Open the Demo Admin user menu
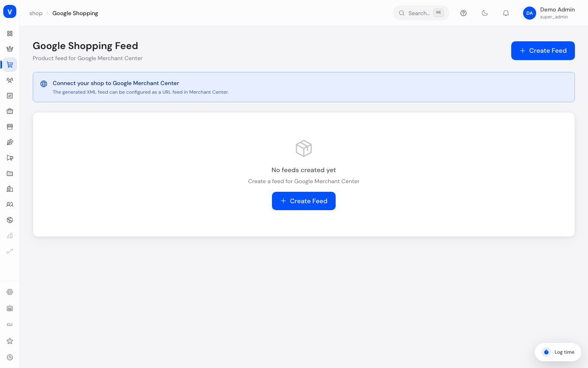This screenshot has height=368, width=588. point(549,13)
